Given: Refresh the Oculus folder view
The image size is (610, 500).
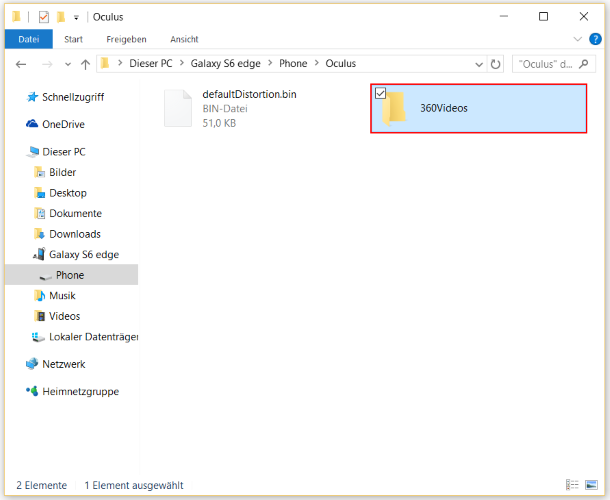Looking at the screenshot, I should click(x=495, y=64).
